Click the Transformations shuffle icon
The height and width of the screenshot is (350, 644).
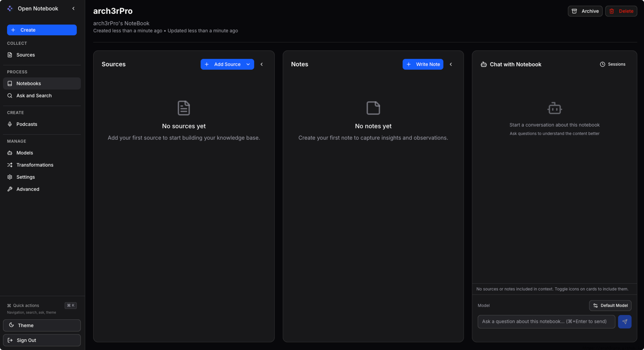(10, 165)
